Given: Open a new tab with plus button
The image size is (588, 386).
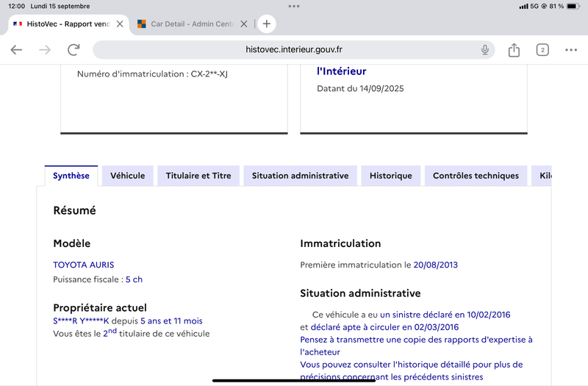Looking at the screenshot, I should pos(267,24).
